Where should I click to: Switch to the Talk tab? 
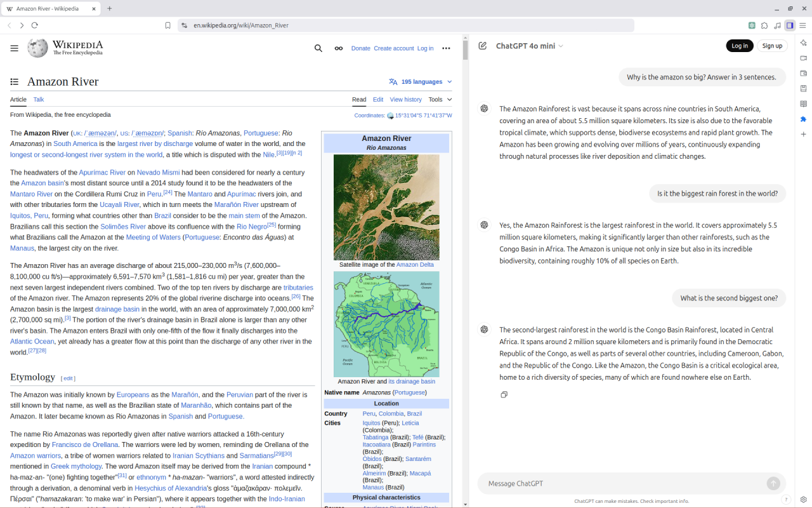click(38, 99)
